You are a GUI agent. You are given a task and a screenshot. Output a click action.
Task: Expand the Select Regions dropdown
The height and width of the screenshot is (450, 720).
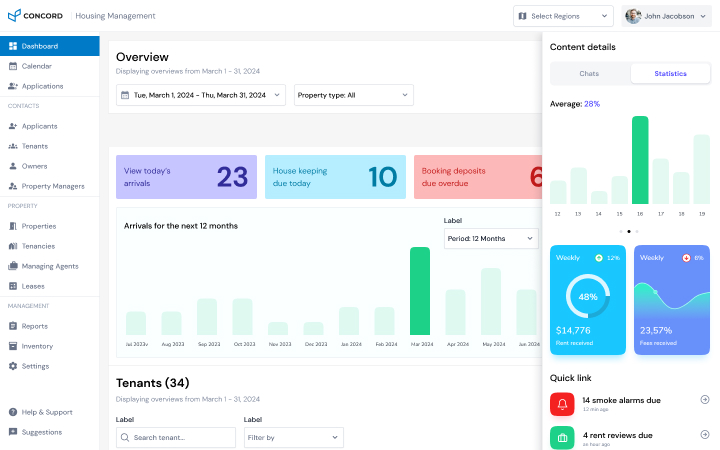pyautogui.click(x=563, y=16)
